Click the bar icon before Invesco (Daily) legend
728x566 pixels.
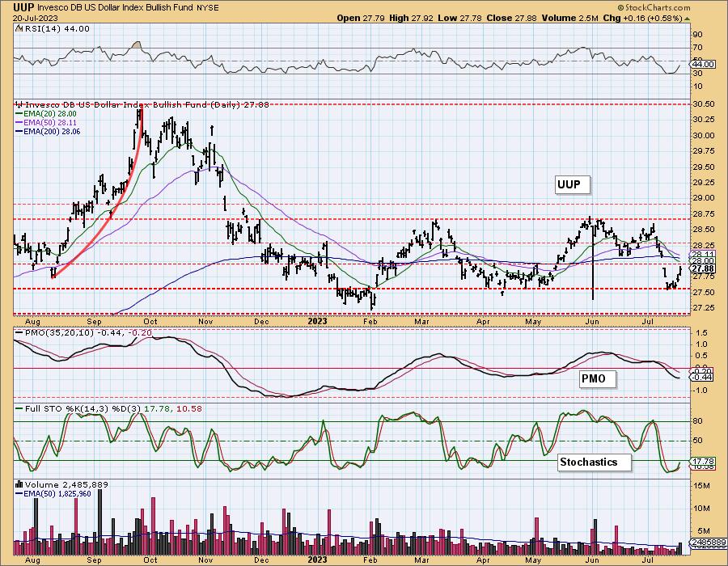coord(19,105)
